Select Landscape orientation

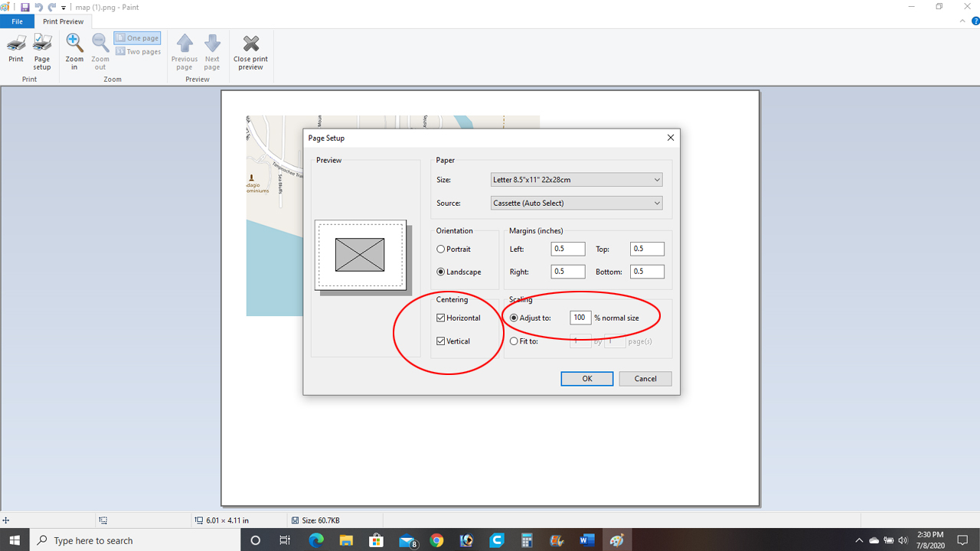459,272
